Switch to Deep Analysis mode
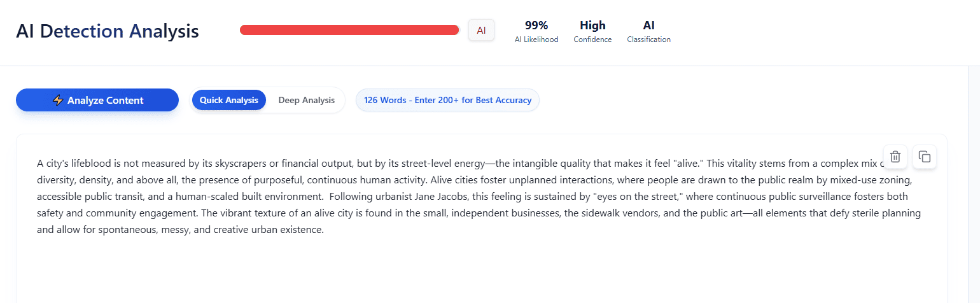This screenshot has height=303, width=980. pos(306,100)
